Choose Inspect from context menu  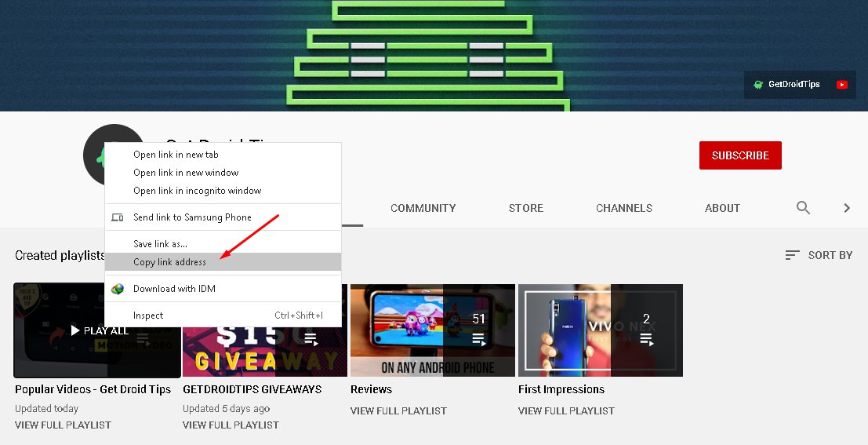coord(223,316)
